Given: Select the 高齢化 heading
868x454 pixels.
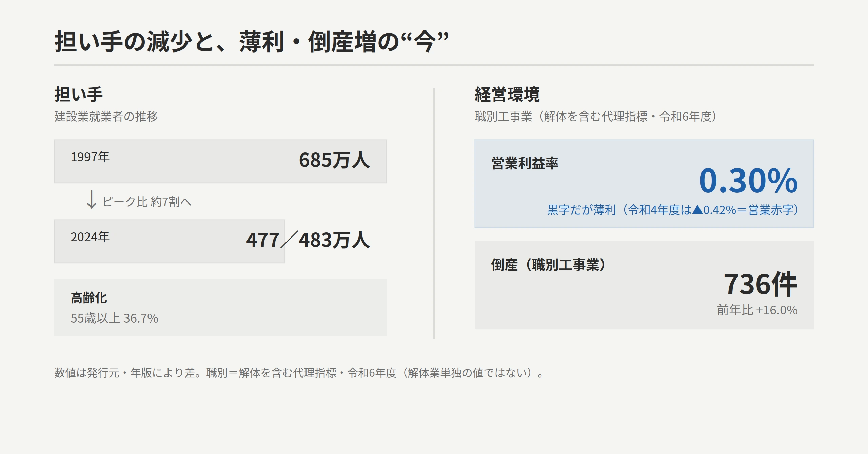Looking at the screenshot, I should [x=89, y=298].
